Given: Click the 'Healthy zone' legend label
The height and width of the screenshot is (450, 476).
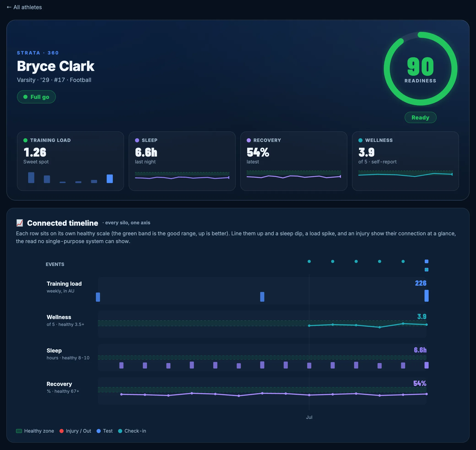Looking at the screenshot, I should point(39,431).
